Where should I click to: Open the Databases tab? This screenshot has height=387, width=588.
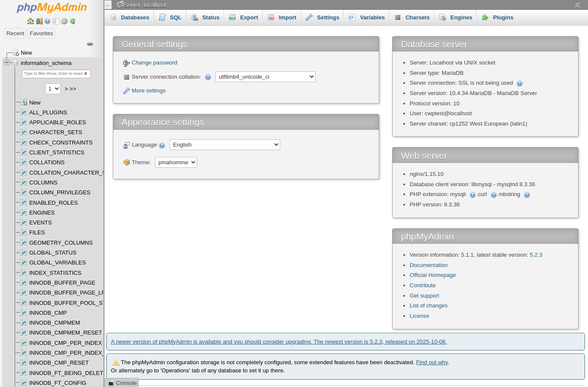[130, 18]
